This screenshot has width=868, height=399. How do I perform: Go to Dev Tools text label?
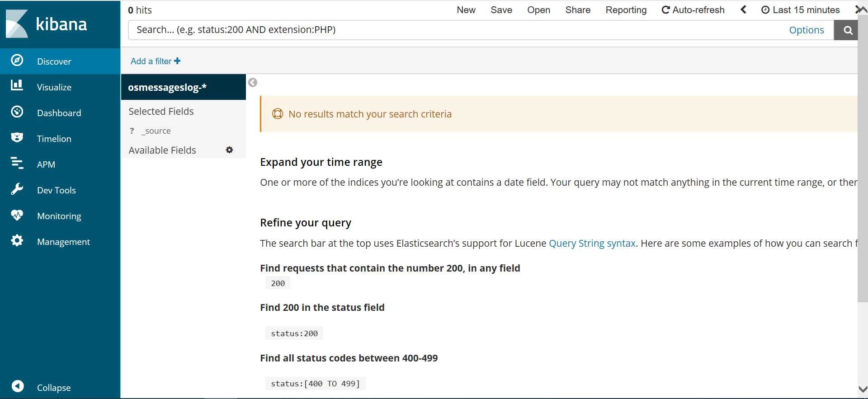pos(57,190)
